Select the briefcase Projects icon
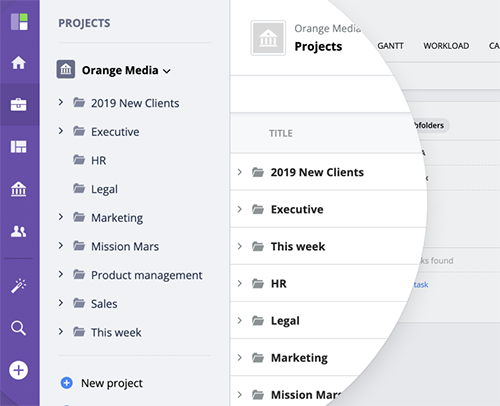 point(19,105)
